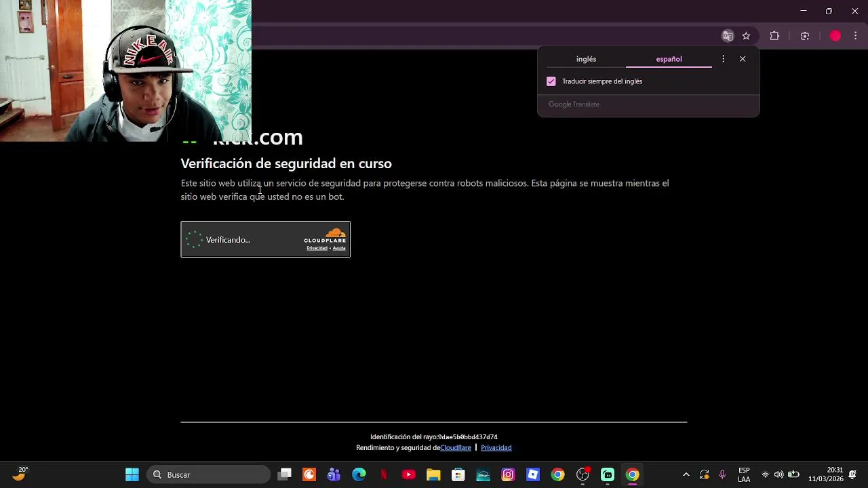Open Wi-Fi network settings in tray

(765, 474)
